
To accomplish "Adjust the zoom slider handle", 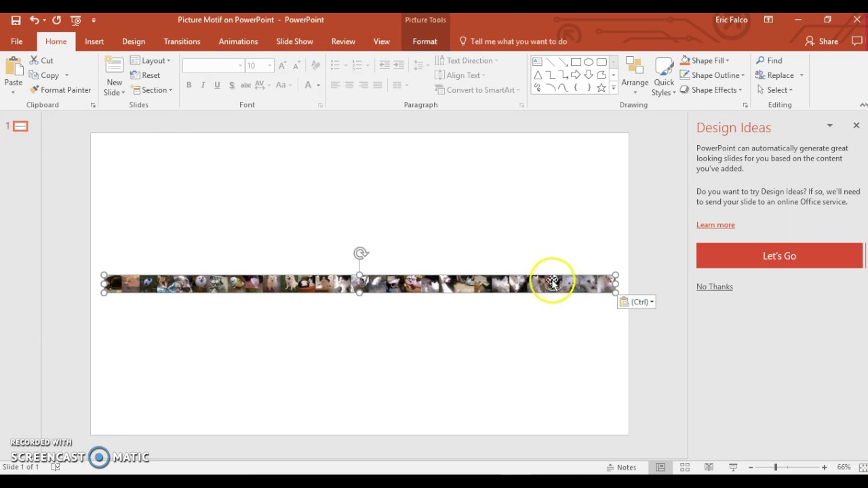I will (776, 467).
